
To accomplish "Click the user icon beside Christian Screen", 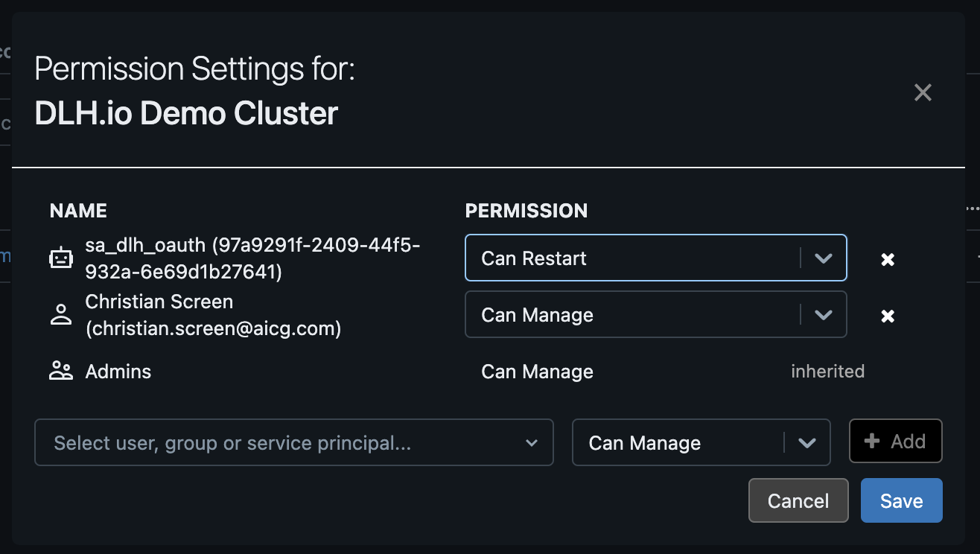I will (x=61, y=314).
